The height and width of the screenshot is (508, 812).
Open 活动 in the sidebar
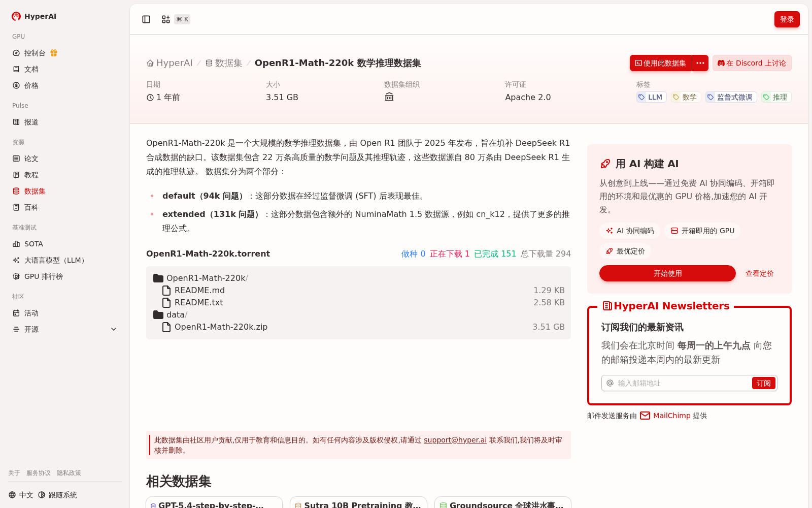31,313
